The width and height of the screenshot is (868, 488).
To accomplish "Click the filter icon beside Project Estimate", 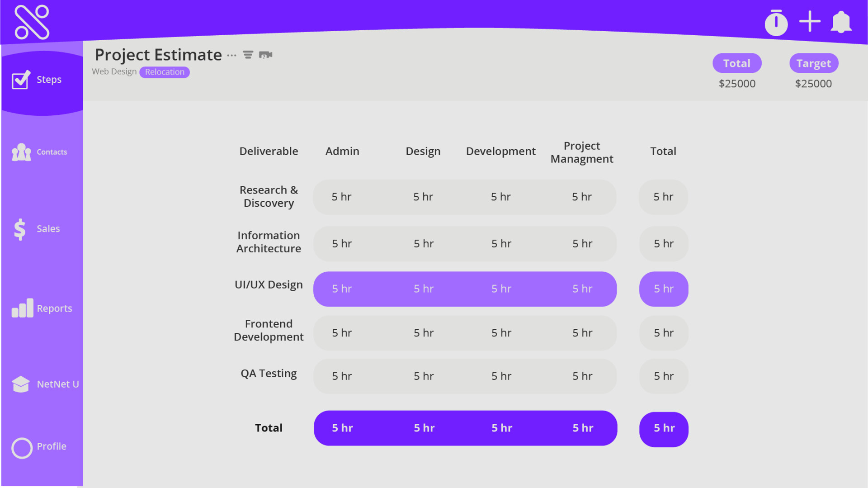I will pos(248,55).
